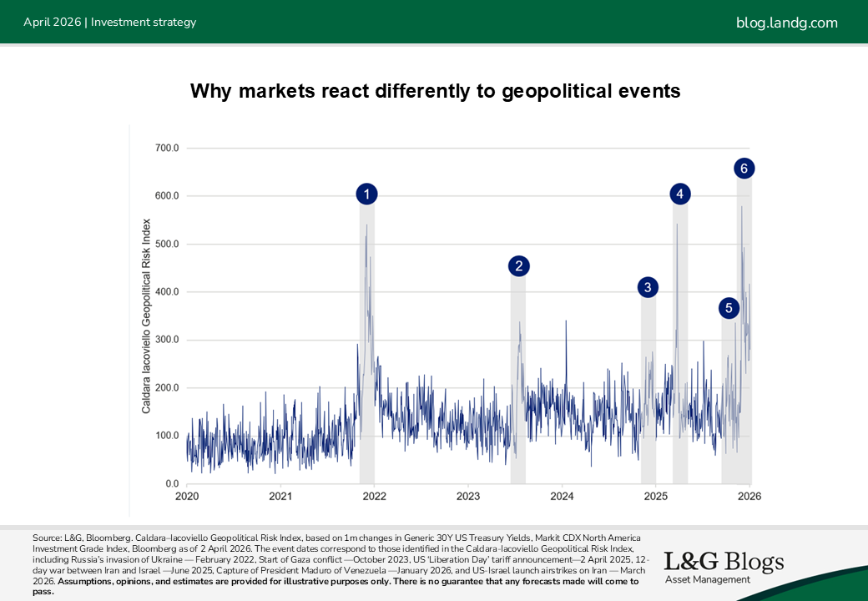The width and height of the screenshot is (868, 601).
Task: Click the mid-2024 spike in the line
Action: click(x=567, y=334)
